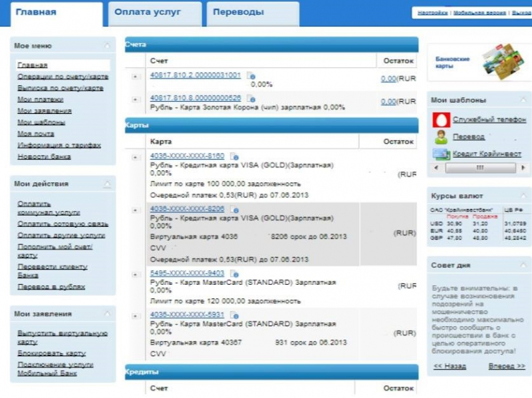Click Оплатить коммунал.услуги action

(49, 208)
